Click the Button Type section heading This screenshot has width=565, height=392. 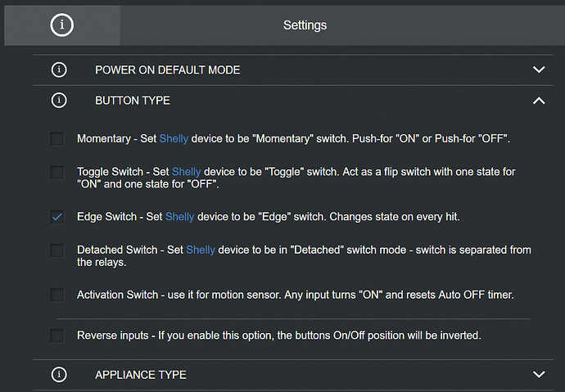[x=133, y=101]
